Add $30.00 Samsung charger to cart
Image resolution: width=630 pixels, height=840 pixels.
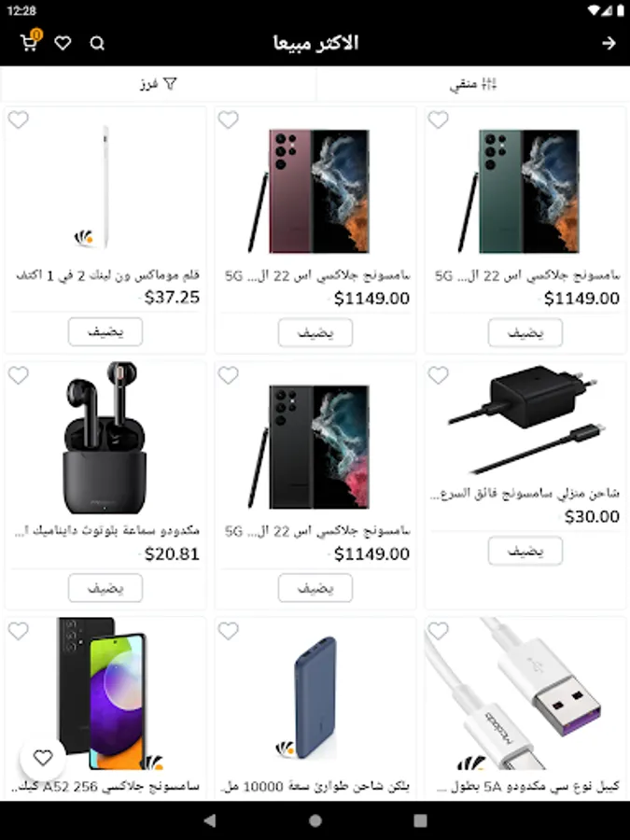coord(525,550)
